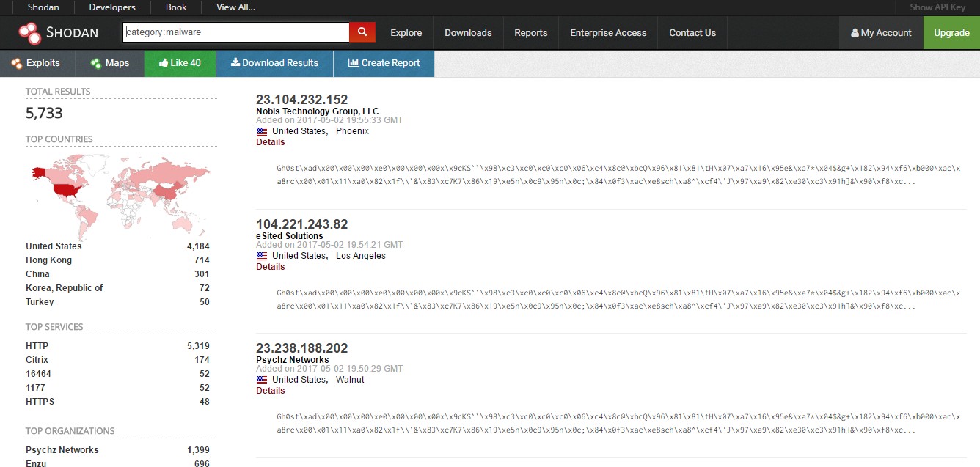Filter by service 1177
Screen dimensions: 980x467
point(35,388)
